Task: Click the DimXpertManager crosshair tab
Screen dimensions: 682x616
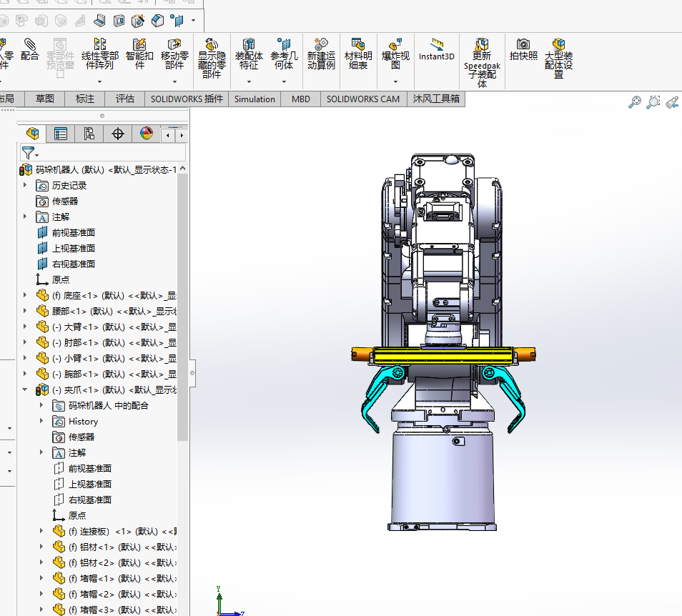Action: click(118, 134)
